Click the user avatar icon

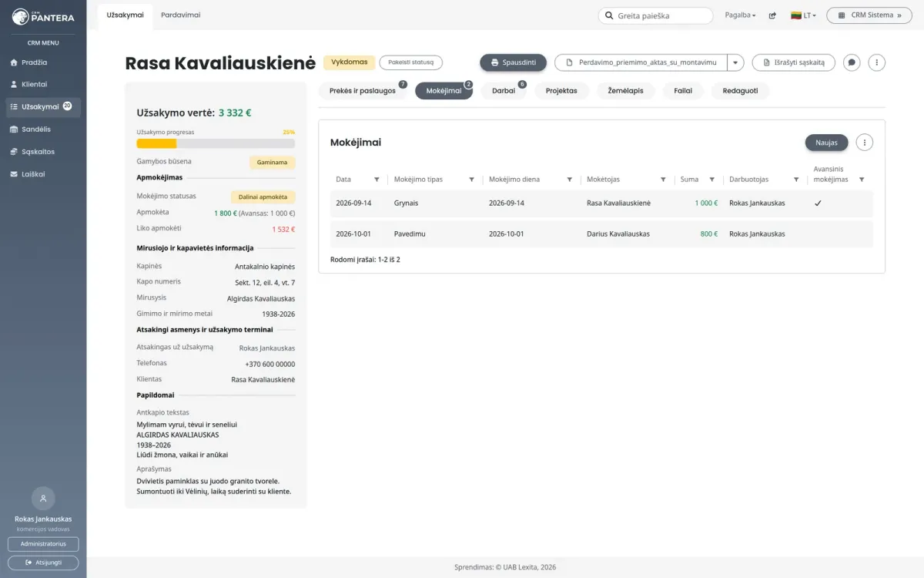point(43,499)
